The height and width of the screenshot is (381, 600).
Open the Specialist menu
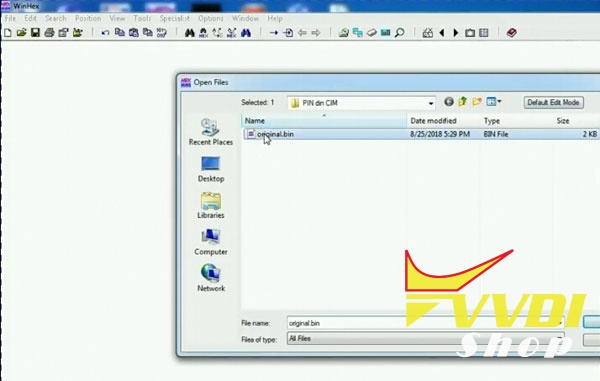tap(174, 18)
